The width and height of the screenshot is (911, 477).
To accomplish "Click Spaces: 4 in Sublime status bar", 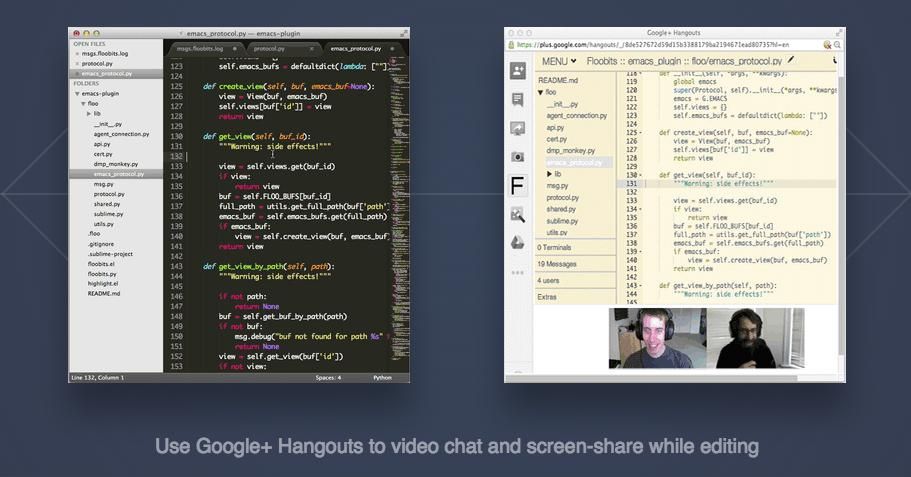I will 328,378.
